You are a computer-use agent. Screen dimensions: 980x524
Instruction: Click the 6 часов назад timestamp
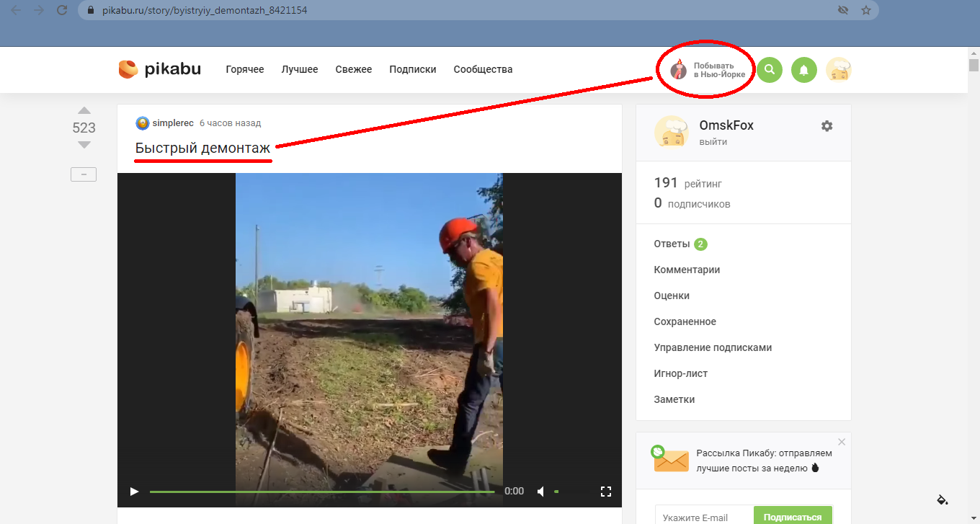(x=230, y=123)
